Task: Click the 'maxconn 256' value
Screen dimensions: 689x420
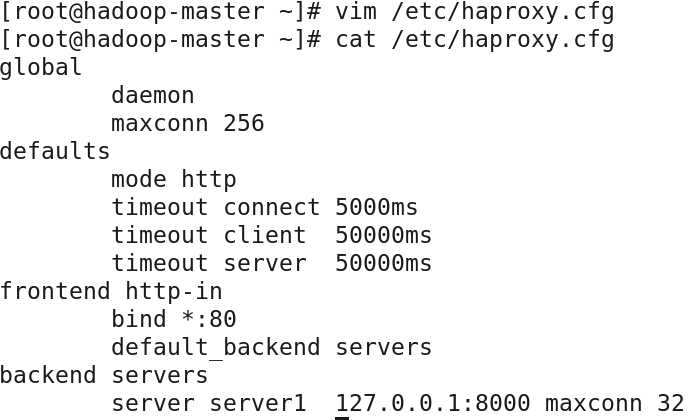Action: click(x=187, y=124)
